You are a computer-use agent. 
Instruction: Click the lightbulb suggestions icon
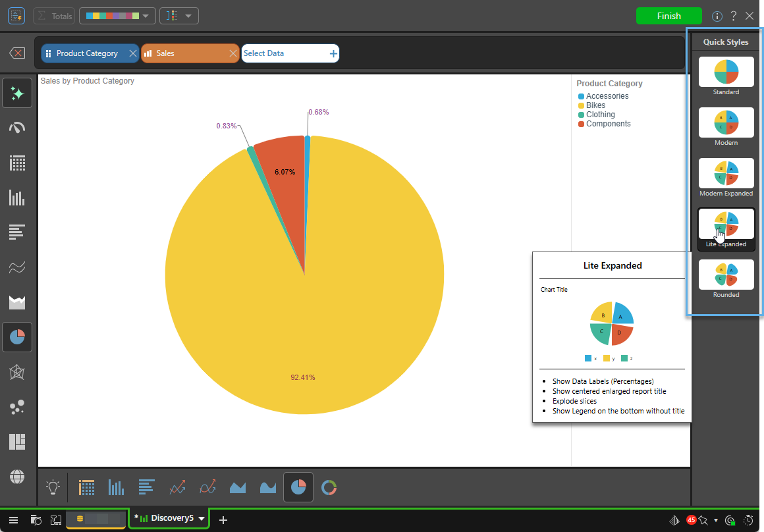(x=53, y=487)
